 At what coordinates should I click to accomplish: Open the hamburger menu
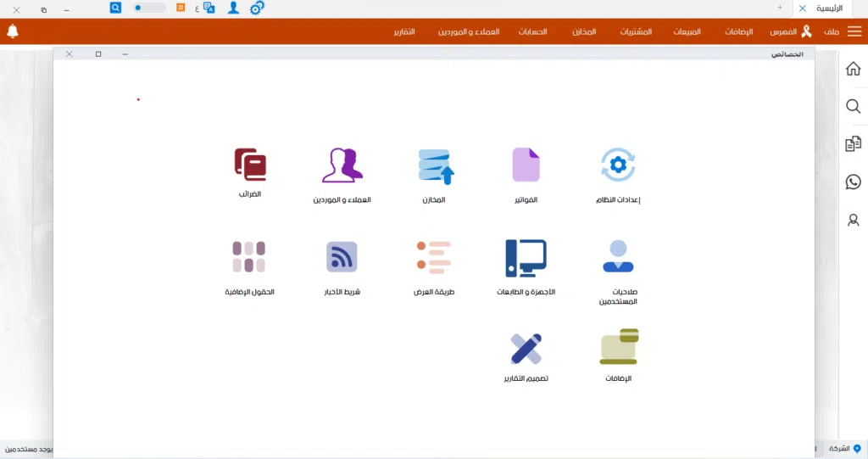(x=854, y=31)
